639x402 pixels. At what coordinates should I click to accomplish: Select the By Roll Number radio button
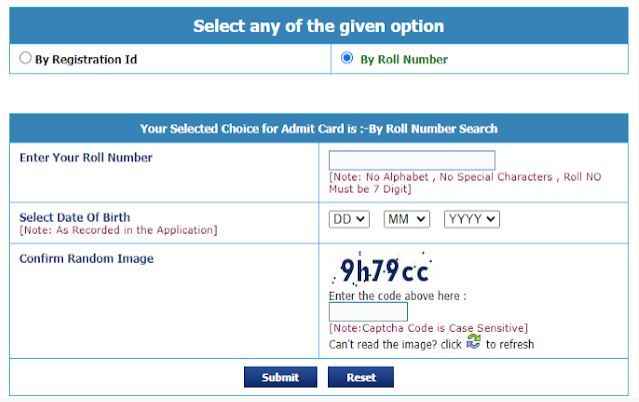pos(347,58)
